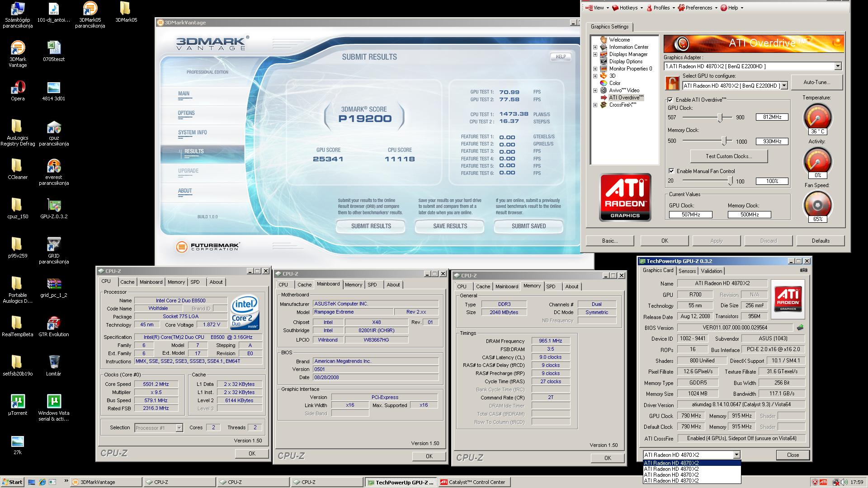Click the HELP button in 3DMark Vantage
Viewport: 868px width, 488px height.
tap(561, 57)
